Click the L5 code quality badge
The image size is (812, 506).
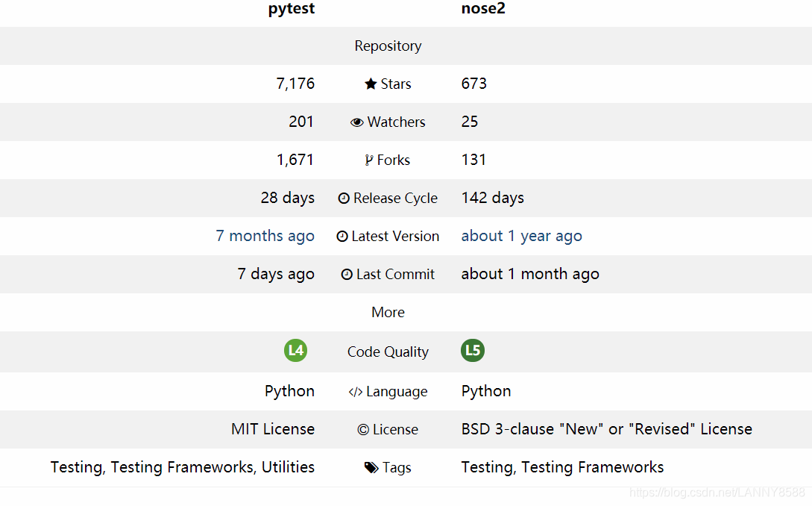coord(473,351)
